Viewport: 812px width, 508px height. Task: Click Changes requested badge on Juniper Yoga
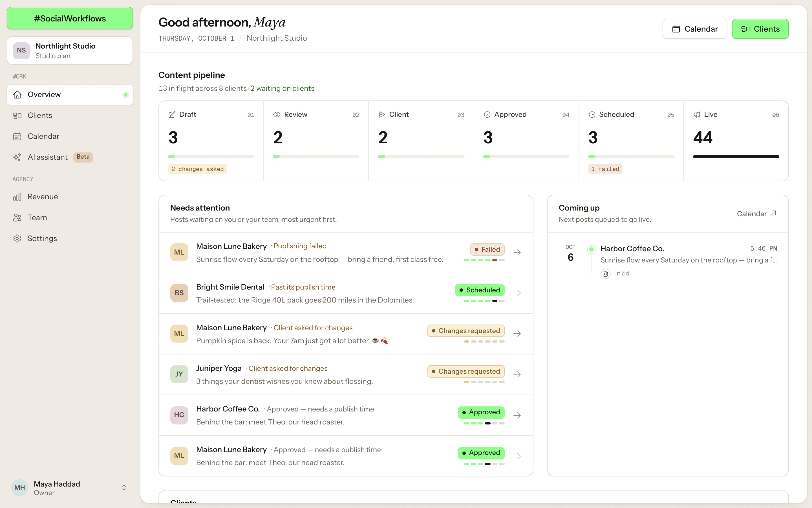pyautogui.click(x=466, y=372)
